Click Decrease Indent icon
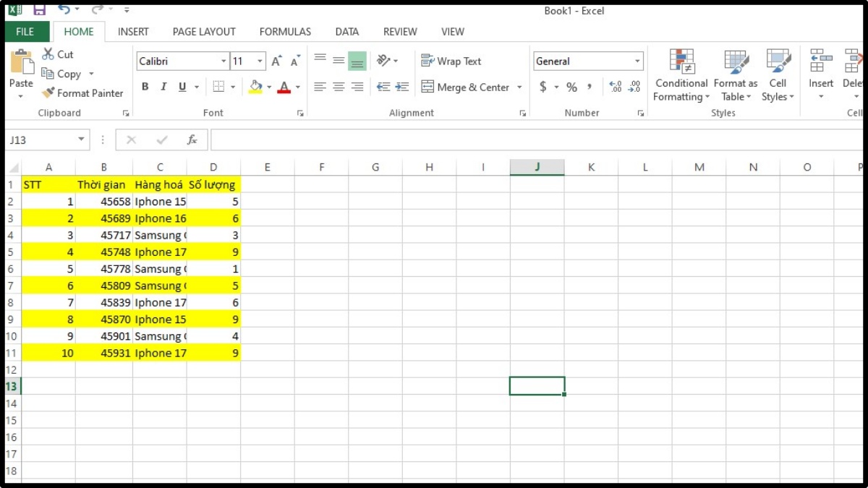Viewport: 868px width, 488px height. pos(383,87)
